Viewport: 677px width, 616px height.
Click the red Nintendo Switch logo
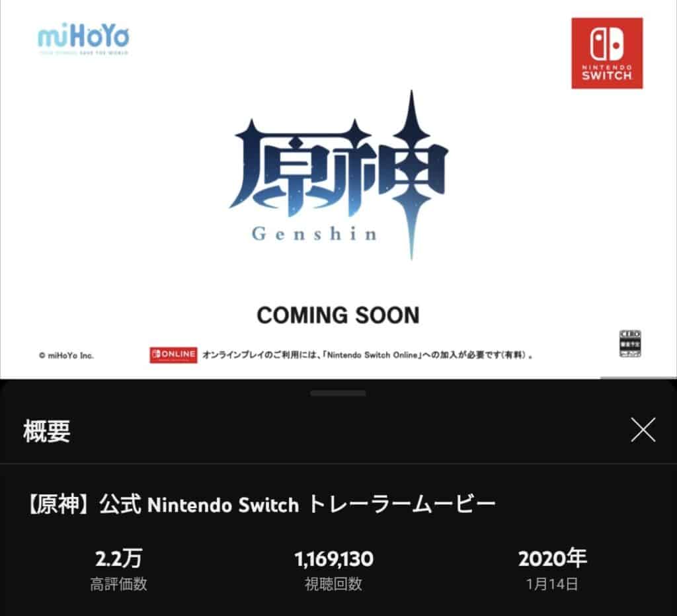point(607,53)
